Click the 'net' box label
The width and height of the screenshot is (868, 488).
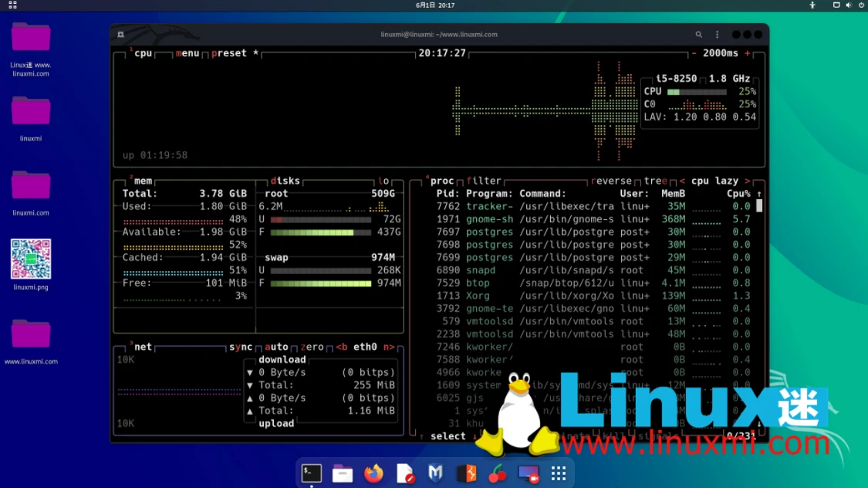(x=143, y=347)
